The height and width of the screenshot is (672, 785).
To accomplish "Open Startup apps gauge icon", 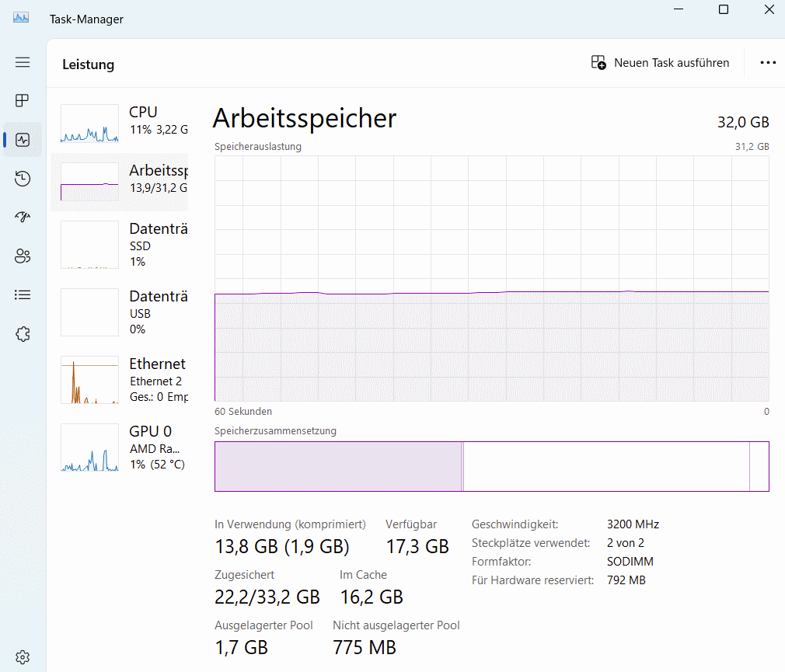I will pos(23,218).
